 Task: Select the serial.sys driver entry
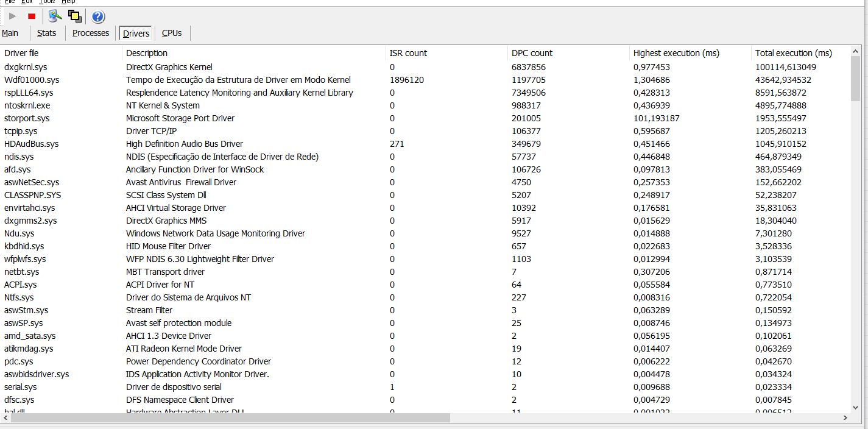pos(21,387)
